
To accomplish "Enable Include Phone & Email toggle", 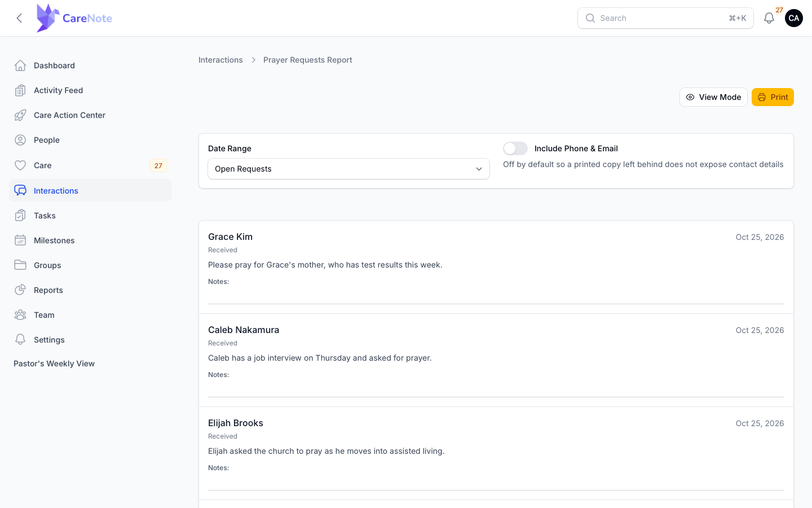I will (515, 148).
